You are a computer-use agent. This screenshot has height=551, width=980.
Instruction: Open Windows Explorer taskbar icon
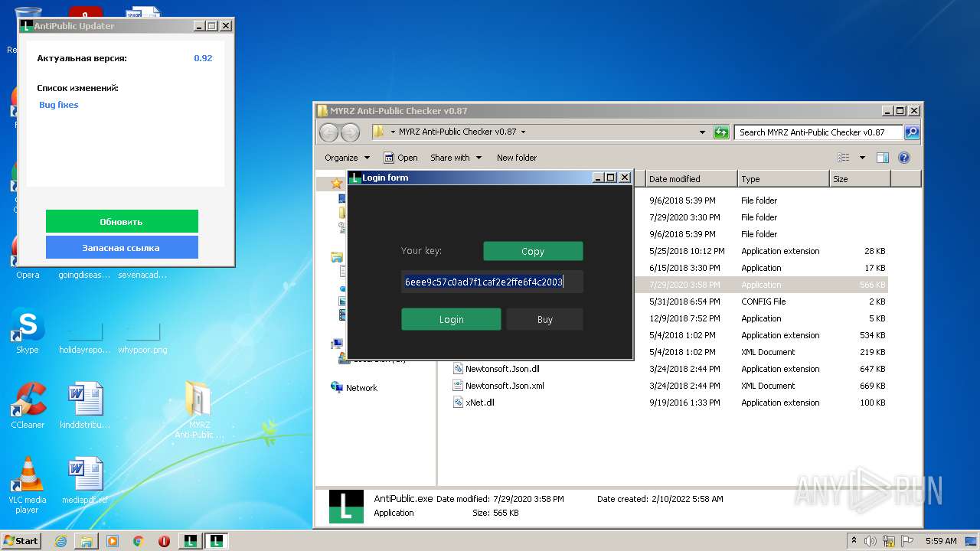coord(87,541)
